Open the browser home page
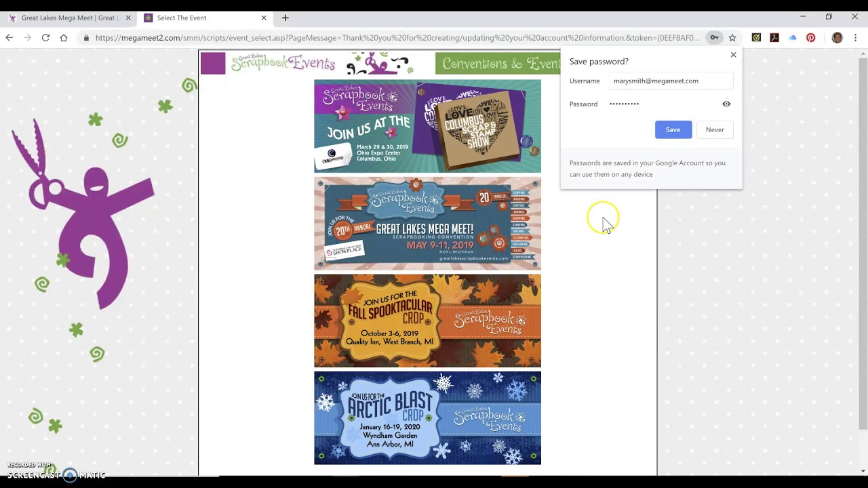This screenshot has width=868, height=488. click(64, 38)
